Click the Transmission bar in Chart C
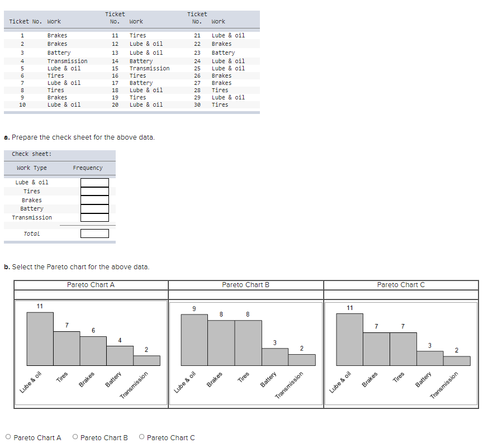 click(x=457, y=361)
